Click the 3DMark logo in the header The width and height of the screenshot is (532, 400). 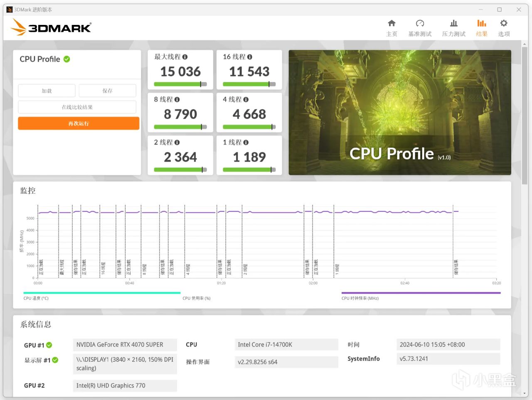(x=51, y=27)
